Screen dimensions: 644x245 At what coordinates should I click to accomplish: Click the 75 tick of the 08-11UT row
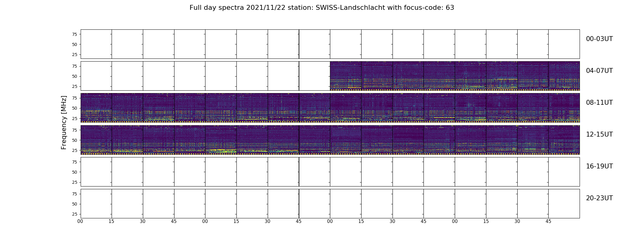coord(75,98)
